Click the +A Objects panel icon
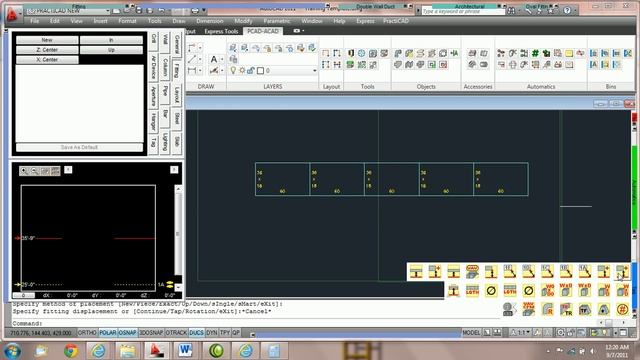The image size is (640, 360). click(x=454, y=53)
